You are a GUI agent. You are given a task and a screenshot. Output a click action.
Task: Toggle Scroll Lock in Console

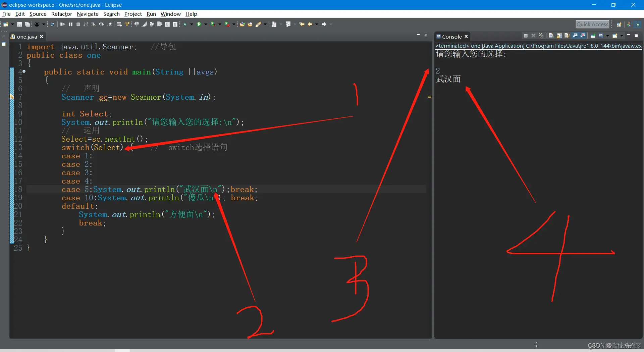(559, 36)
